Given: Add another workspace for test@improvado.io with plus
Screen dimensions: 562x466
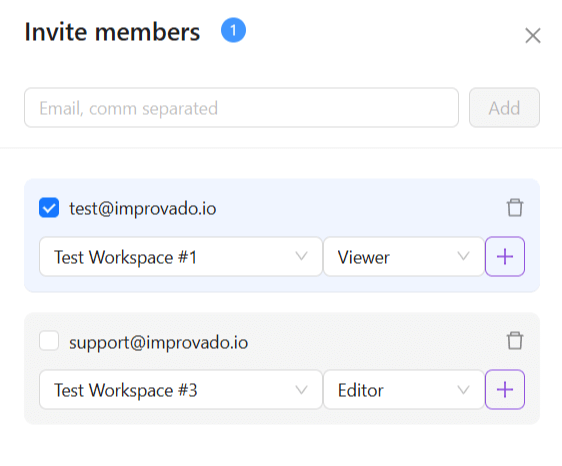Looking at the screenshot, I should (505, 257).
